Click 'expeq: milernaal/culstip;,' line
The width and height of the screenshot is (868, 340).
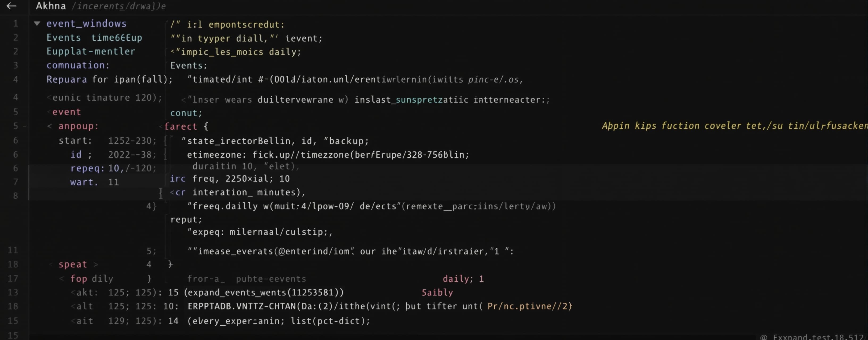tap(260, 232)
